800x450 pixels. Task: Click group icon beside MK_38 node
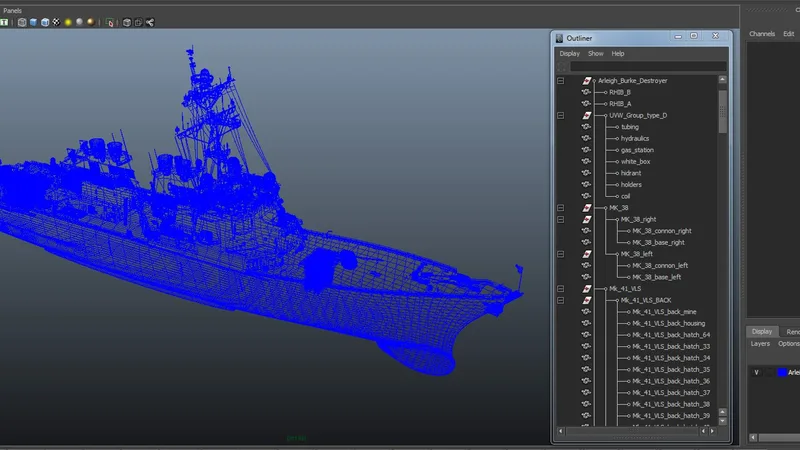[587, 208]
